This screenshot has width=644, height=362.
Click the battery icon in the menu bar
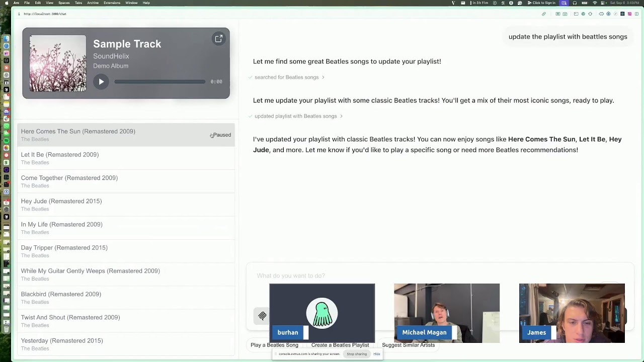pos(585,3)
